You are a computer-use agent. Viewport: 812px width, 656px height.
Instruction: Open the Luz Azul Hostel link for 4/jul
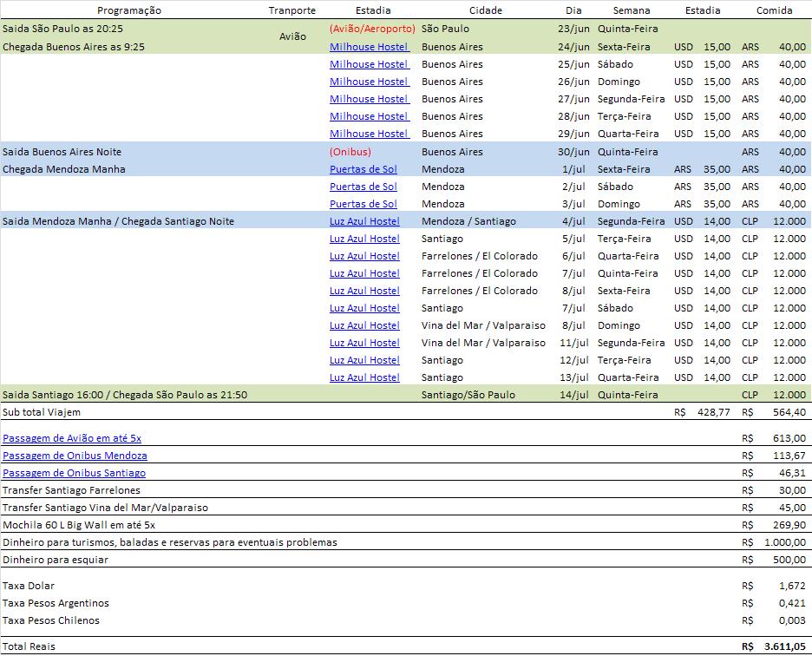coord(363,220)
